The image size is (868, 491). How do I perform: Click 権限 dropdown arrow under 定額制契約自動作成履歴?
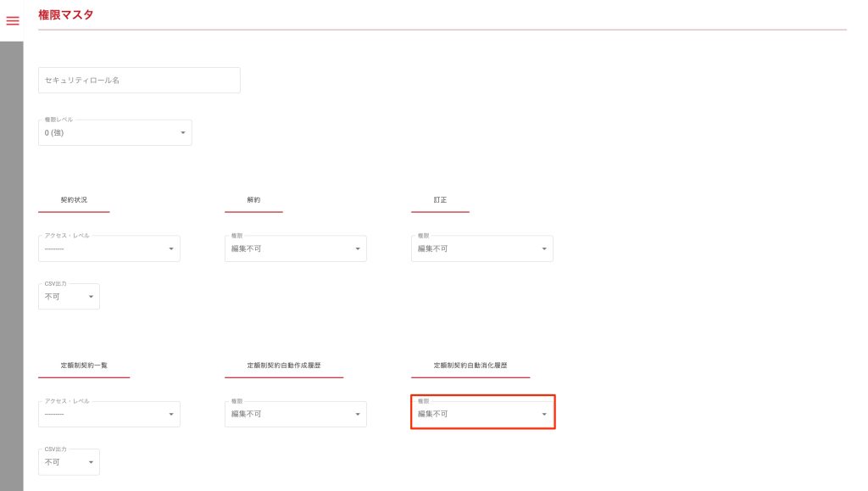coord(358,415)
